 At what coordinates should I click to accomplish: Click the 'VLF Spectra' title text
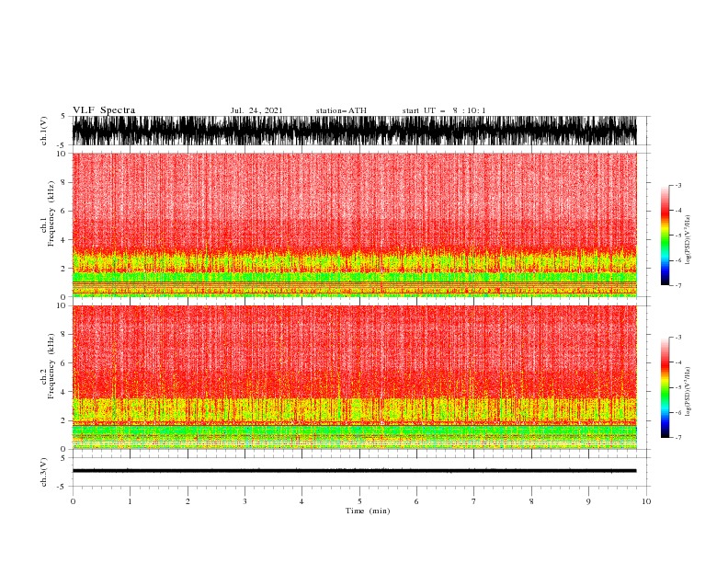click(x=104, y=110)
